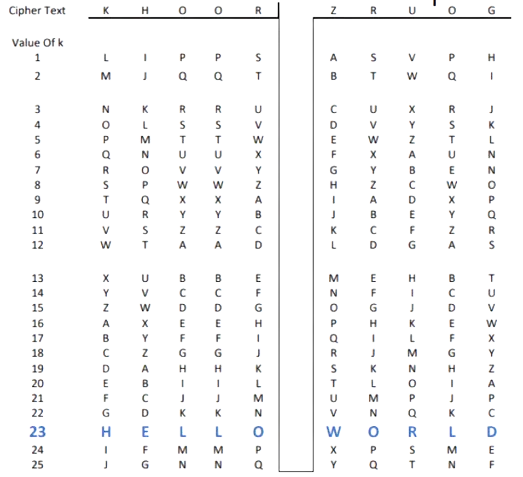523x477 pixels.
Task: Select letter J in the k=25 row
Action: [106, 465]
